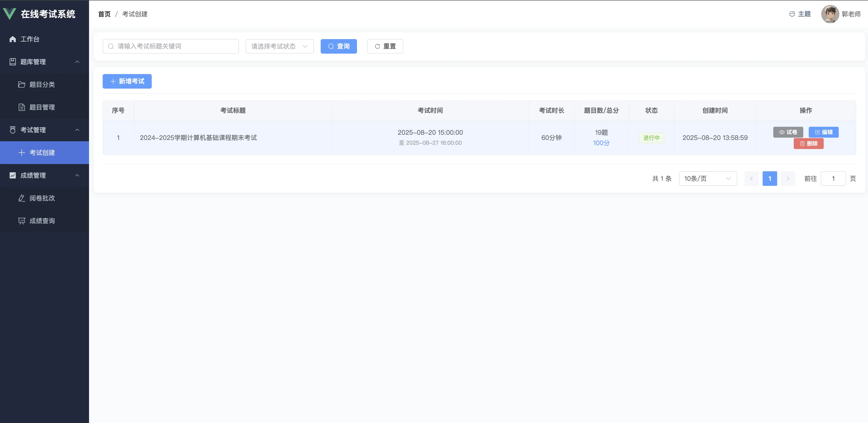Focus the exam title keyword search field
This screenshot has height=423, width=868.
coord(175,46)
